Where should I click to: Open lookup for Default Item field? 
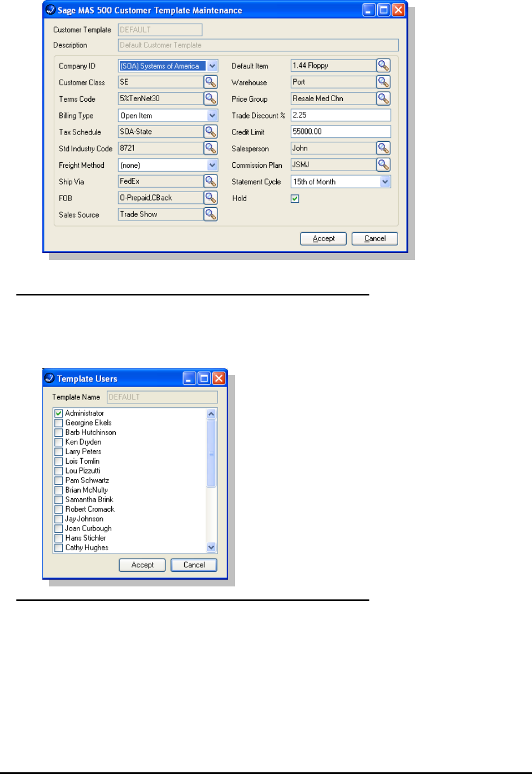pyautogui.click(x=383, y=66)
